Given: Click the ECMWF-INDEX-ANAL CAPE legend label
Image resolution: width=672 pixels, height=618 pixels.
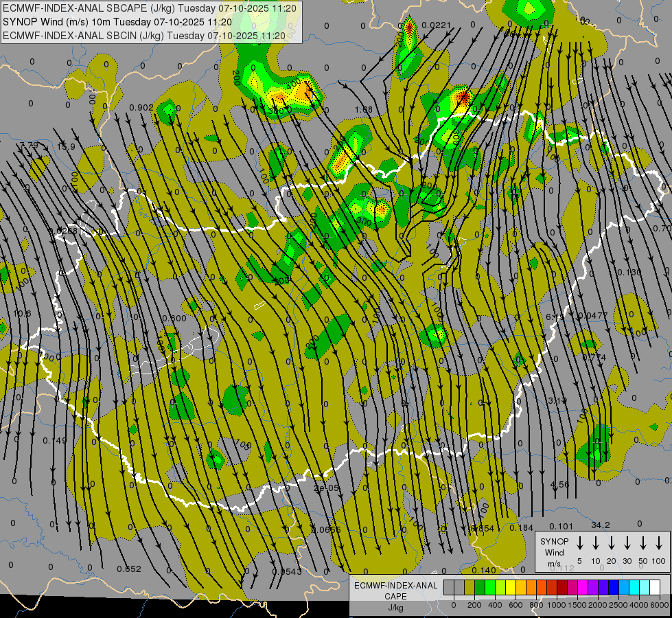Looking at the screenshot, I should 395,591.
